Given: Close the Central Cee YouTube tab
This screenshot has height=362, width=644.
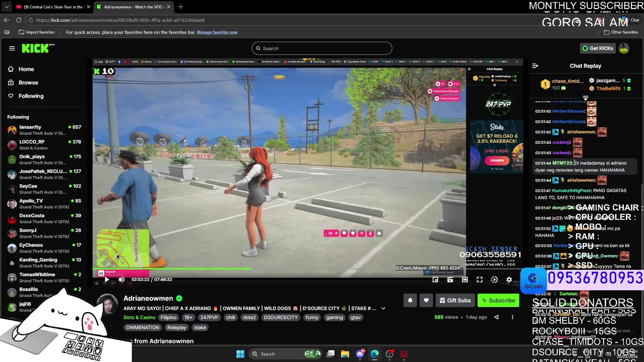Looking at the screenshot, I should pos(88,7).
